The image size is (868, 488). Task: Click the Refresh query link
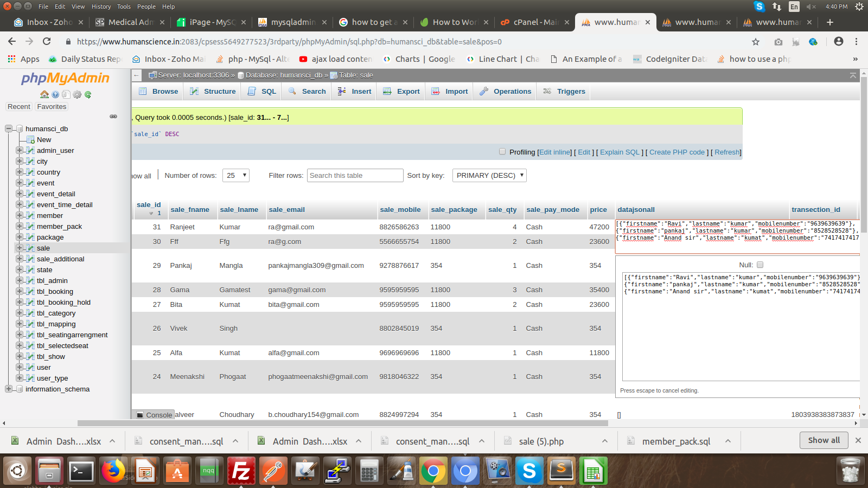tap(727, 152)
